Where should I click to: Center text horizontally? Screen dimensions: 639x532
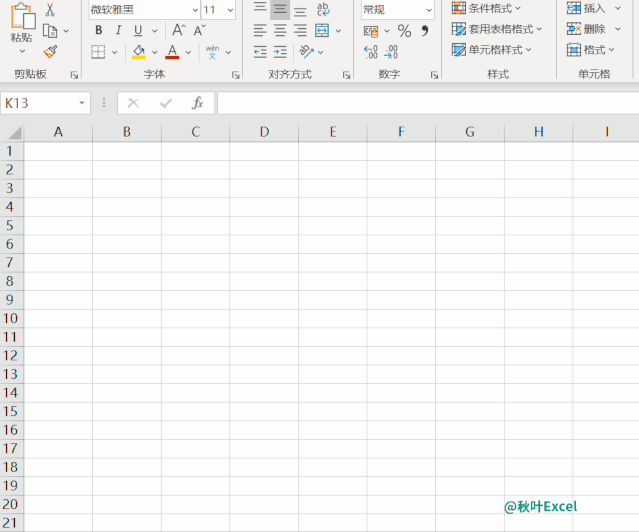point(280,31)
